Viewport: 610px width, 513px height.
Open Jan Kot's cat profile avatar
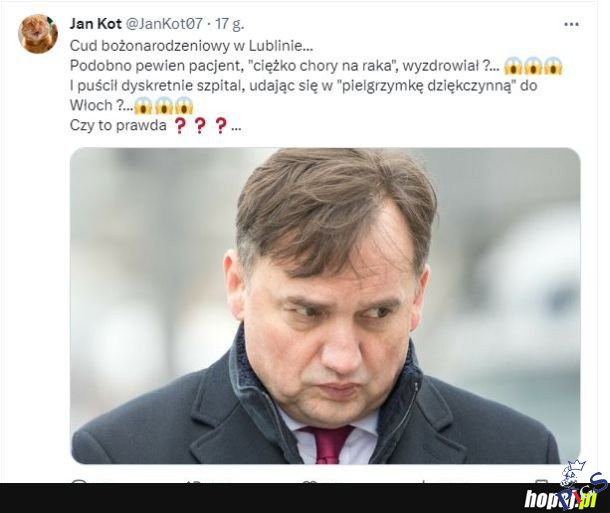click(x=38, y=34)
